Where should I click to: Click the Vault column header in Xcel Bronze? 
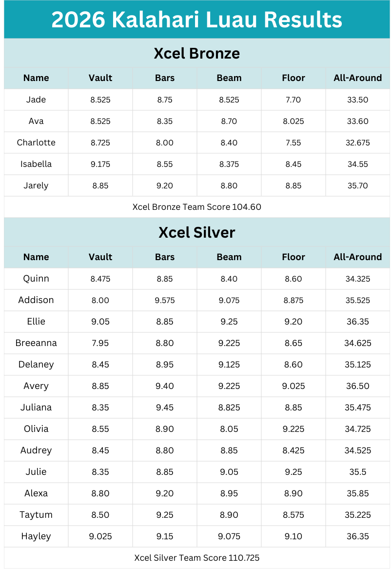pyautogui.click(x=100, y=78)
